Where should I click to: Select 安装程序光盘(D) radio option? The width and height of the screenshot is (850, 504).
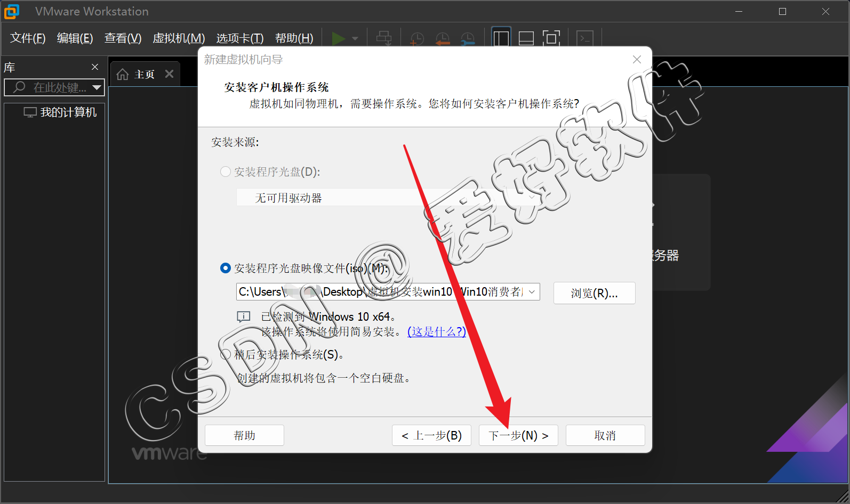pyautogui.click(x=226, y=172)
